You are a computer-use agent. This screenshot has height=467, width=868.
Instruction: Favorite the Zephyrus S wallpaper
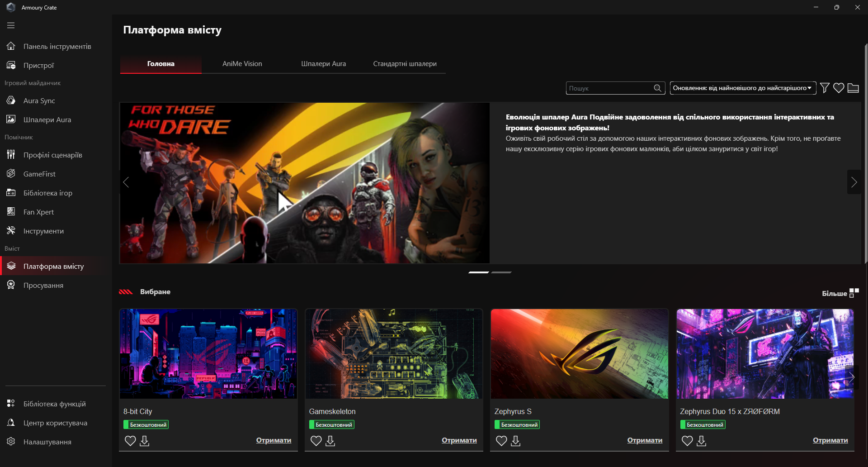[501, 441]
